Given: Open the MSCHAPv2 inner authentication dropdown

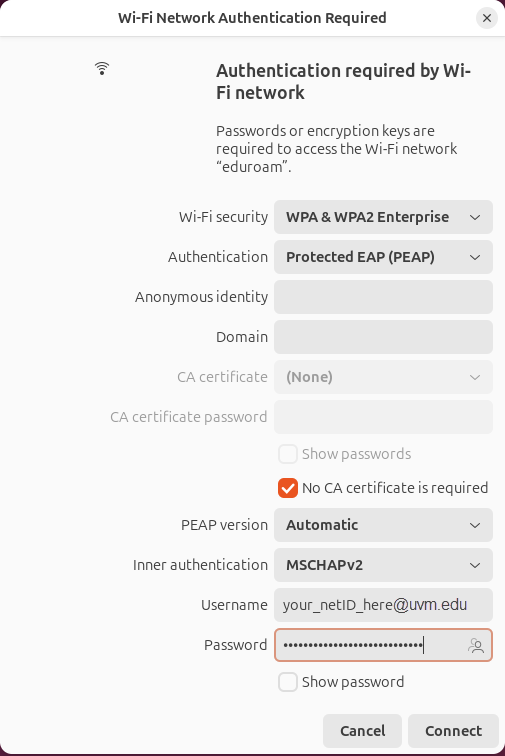Looking at the screenshot, I should [x=383, y=565].
